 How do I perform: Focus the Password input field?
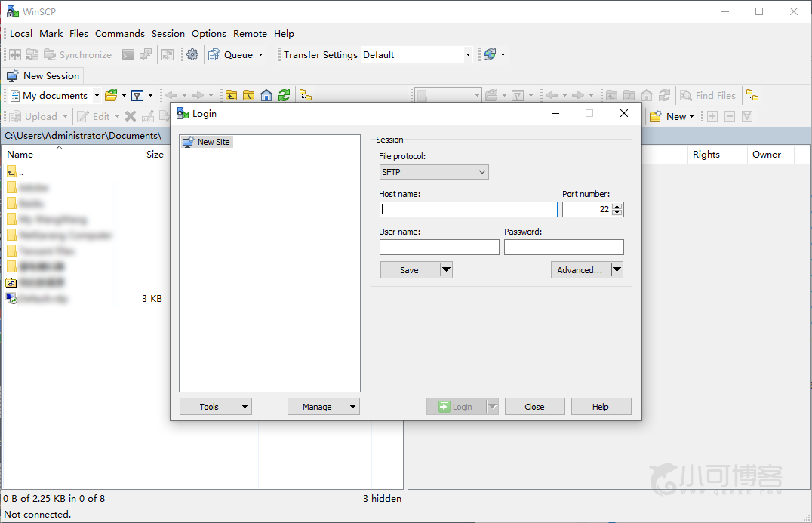coord(564,247)
